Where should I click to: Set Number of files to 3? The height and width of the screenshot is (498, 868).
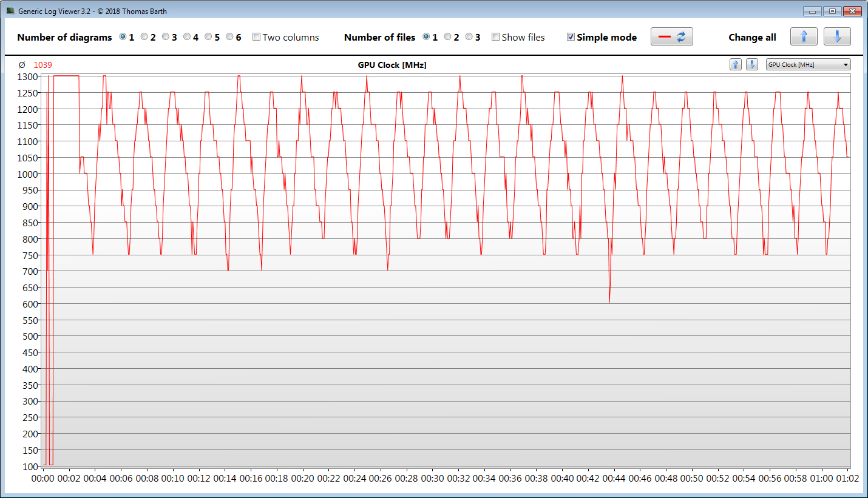469,37
